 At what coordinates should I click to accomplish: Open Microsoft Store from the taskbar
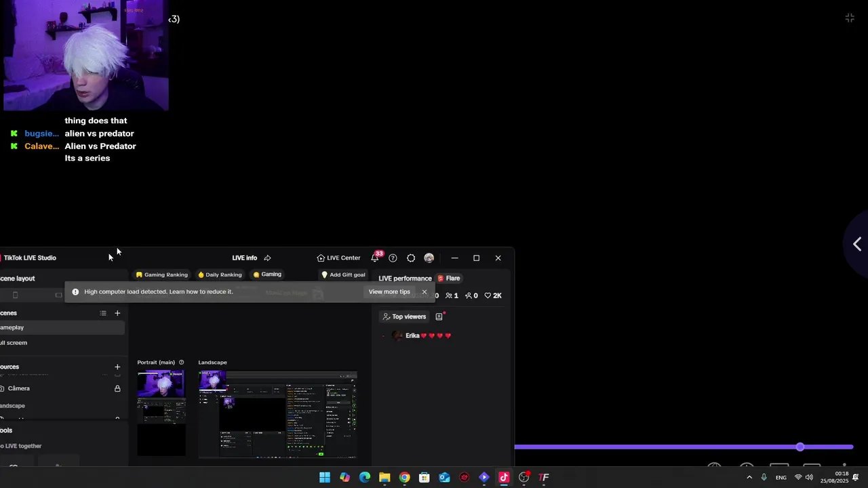[x=425, y=477]
